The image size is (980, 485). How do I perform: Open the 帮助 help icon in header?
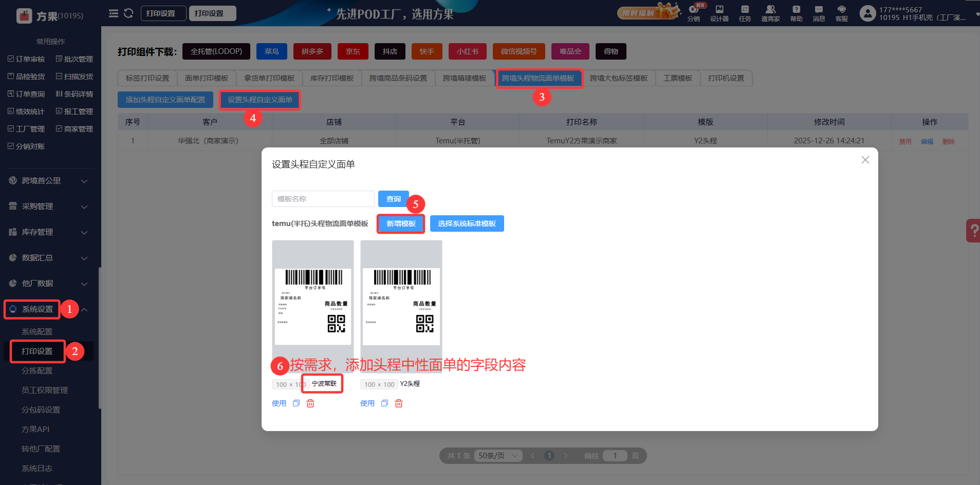(x=796, y=13)
